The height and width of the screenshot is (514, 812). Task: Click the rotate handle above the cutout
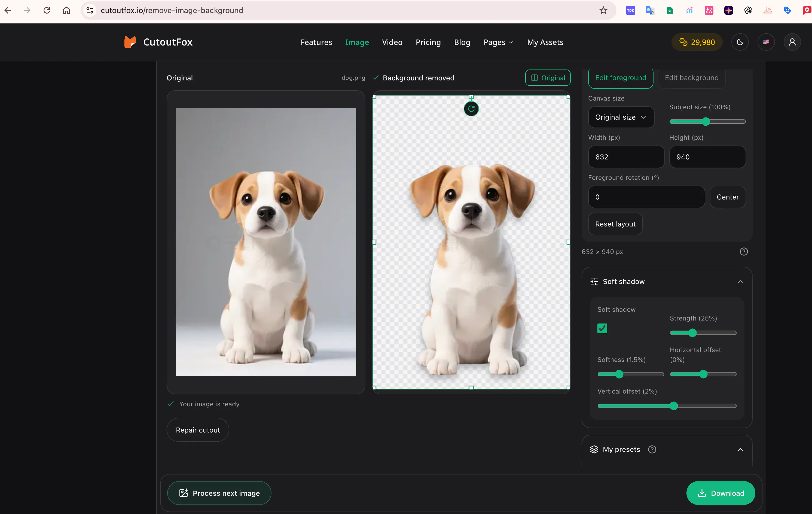click(x=471, y=109)
